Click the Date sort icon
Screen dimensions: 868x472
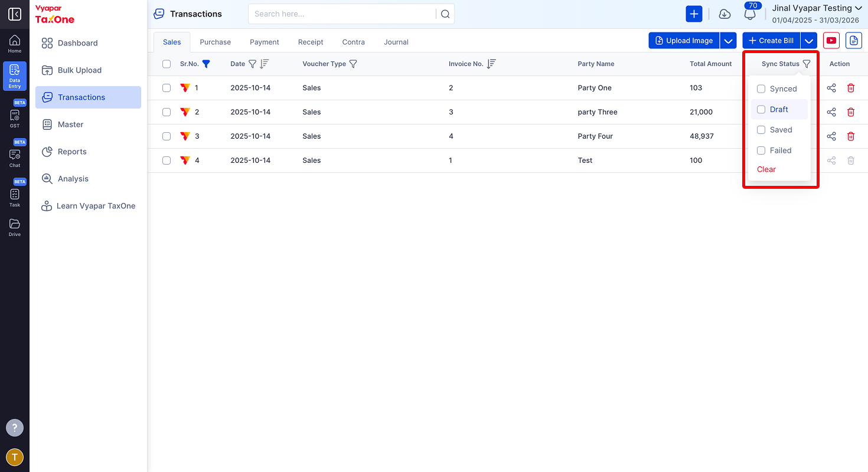[265, 64]
